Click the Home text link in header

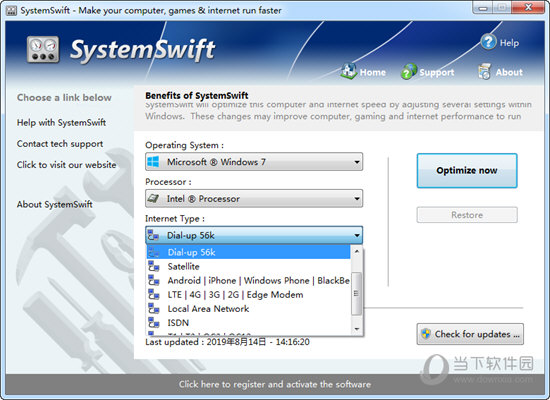click(373, 72)
